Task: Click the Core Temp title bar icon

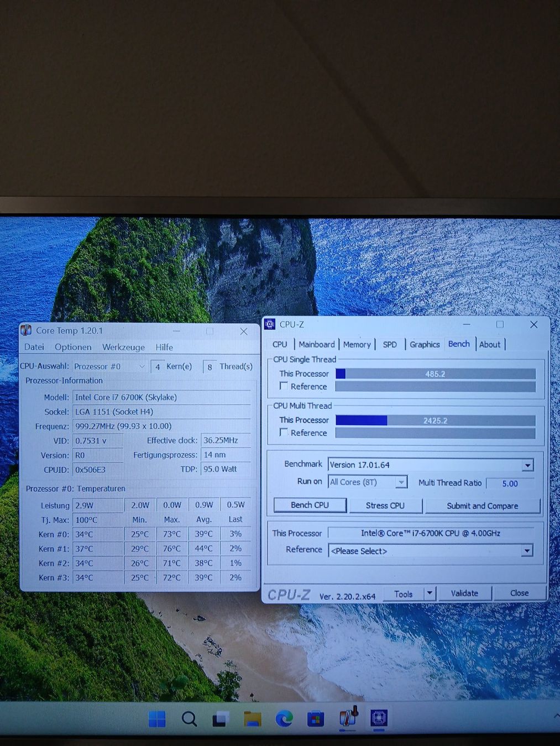Action: coord(26,330)
